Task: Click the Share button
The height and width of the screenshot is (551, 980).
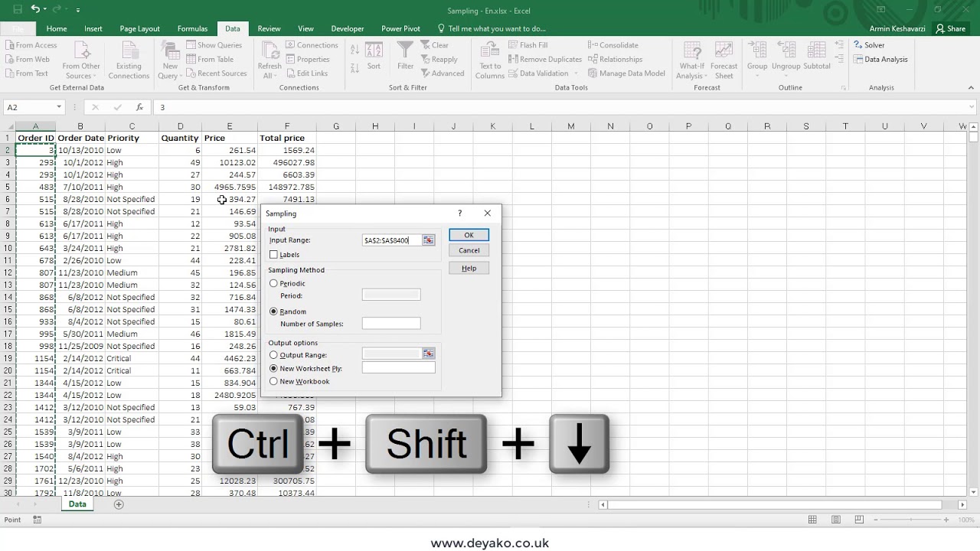Action: click(950, 28)
